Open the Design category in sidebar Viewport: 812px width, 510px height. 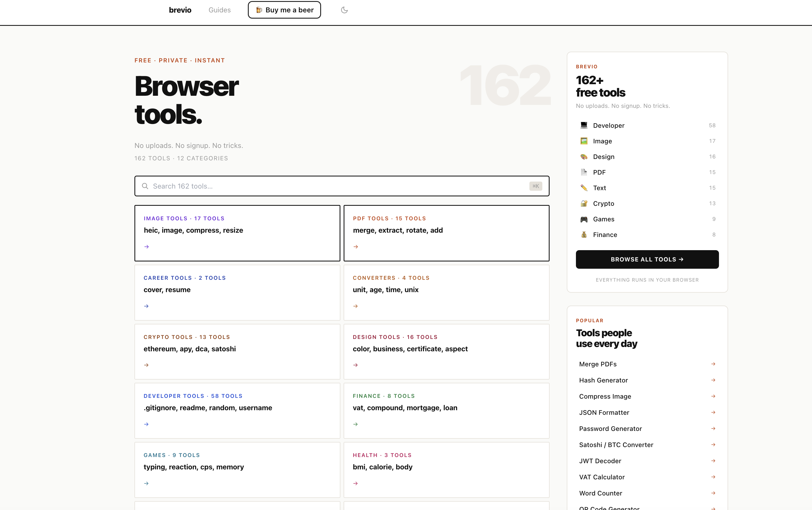tap(647, 157)
